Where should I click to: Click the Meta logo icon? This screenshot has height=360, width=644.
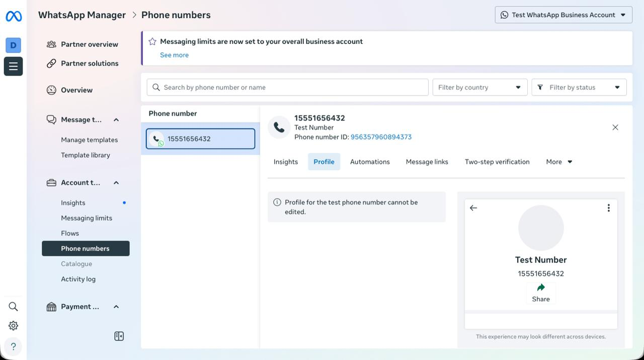[14, 16]
